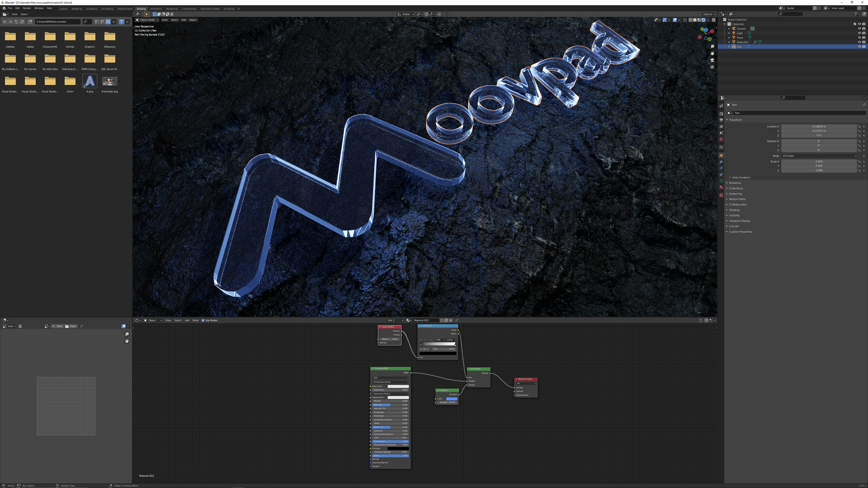Add new collection in the outliner

coord(864,14)
